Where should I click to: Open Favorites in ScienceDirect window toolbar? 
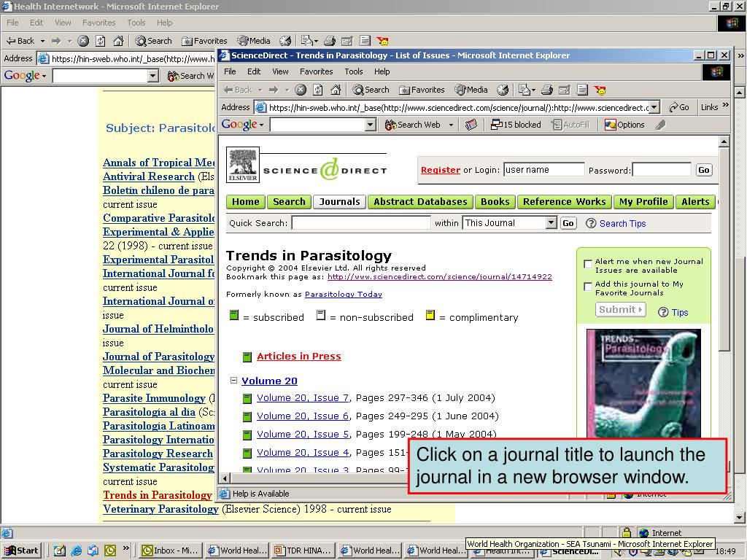point(422,90)
